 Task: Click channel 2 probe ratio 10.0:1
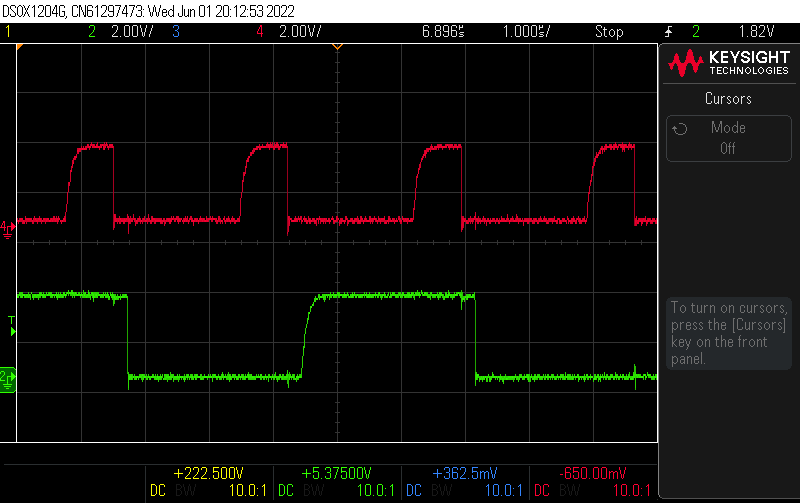(376, 491)
